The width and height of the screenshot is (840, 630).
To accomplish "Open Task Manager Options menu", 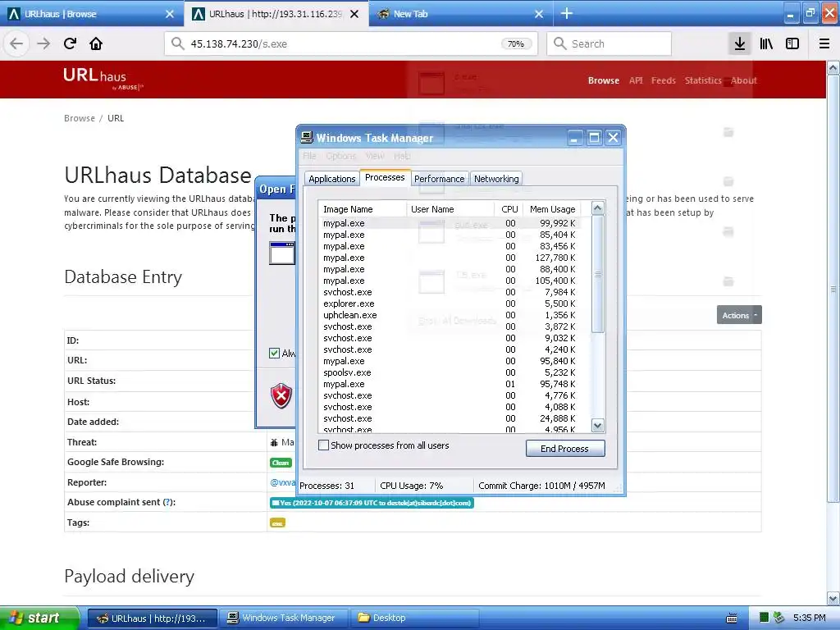I will tap(340, 156).
